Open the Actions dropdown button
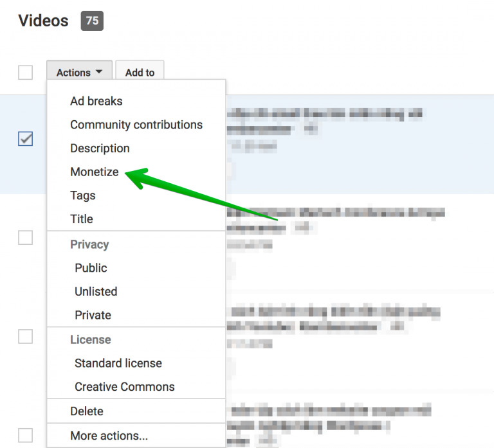The height and width of the screenshot is (448, 494). click(x=79, y=73)
